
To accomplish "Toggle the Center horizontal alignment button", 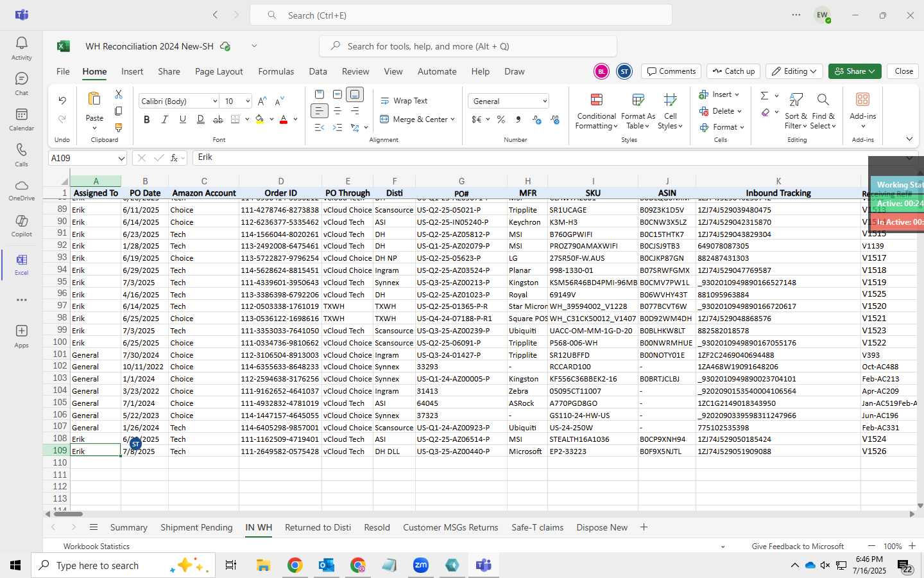I will click(x=338, y=111).
